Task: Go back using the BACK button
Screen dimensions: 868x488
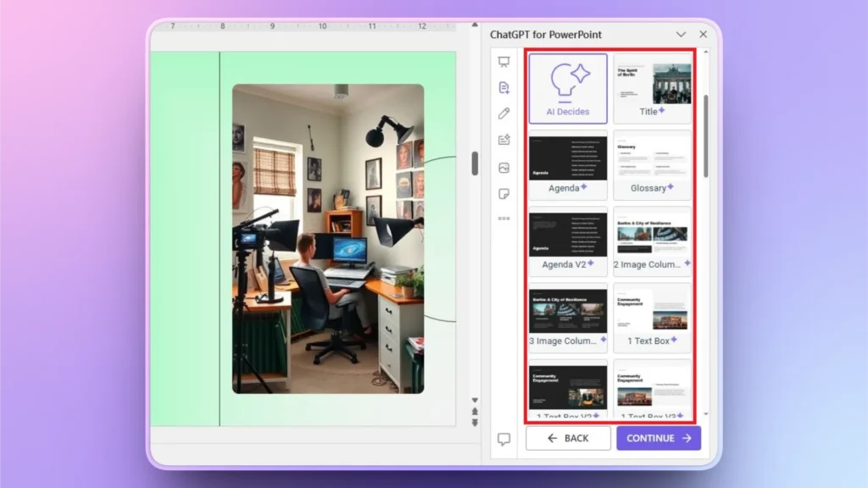Action: [x=568, y=438]
